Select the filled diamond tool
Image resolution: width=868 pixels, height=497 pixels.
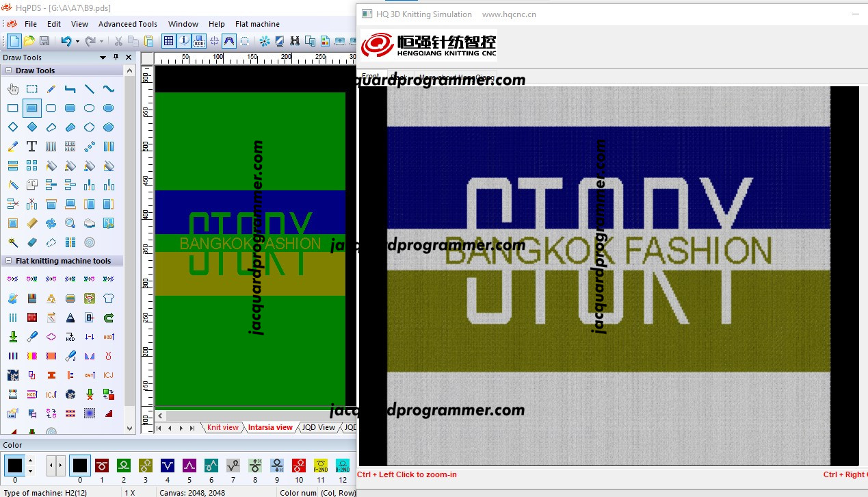pos(32,127)
